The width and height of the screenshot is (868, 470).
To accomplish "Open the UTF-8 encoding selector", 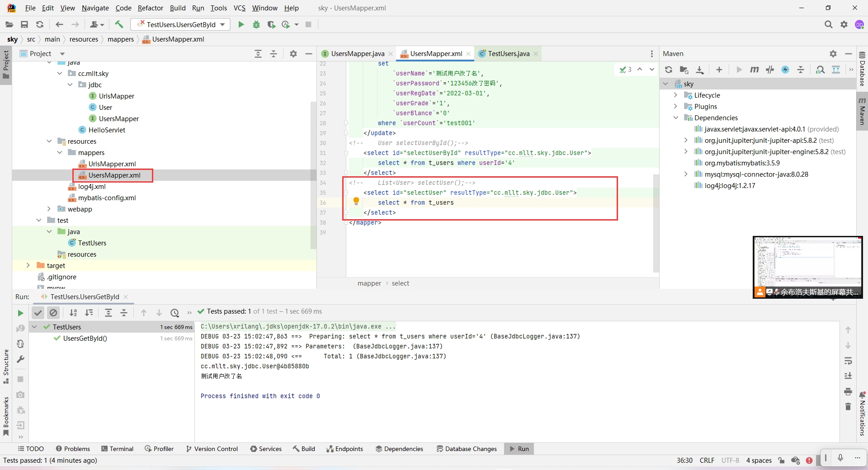I will click(730, 460).
